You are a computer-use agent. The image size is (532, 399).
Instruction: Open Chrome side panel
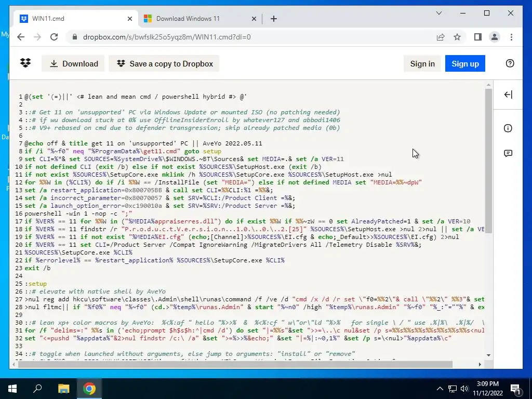coord(478,37)
